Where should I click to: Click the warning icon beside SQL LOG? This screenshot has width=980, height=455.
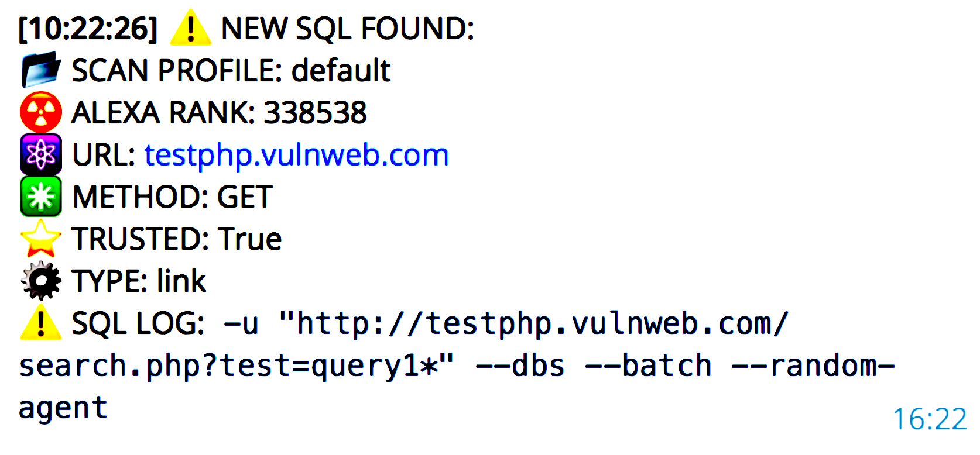[40, 323]
